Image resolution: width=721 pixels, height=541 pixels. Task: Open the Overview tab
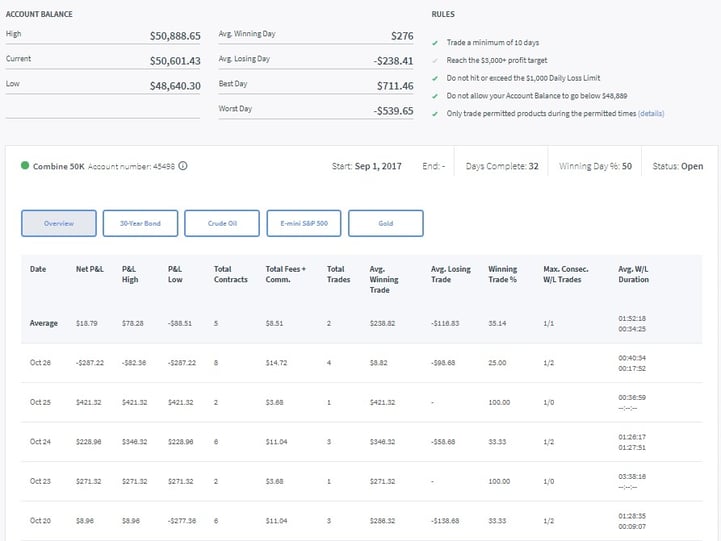pos(58,223)
